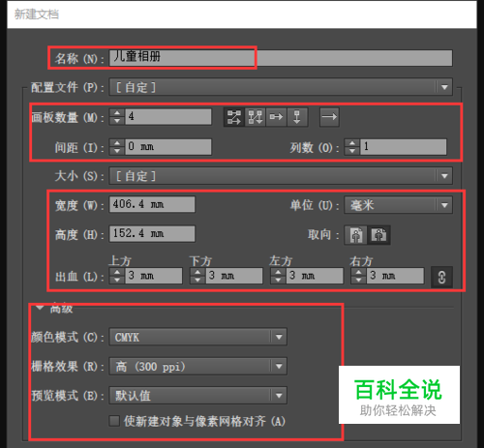Click the 上方 top bleed stepper arrows
This screenshot has height=448, width=484.
click(x=117, y=276)
